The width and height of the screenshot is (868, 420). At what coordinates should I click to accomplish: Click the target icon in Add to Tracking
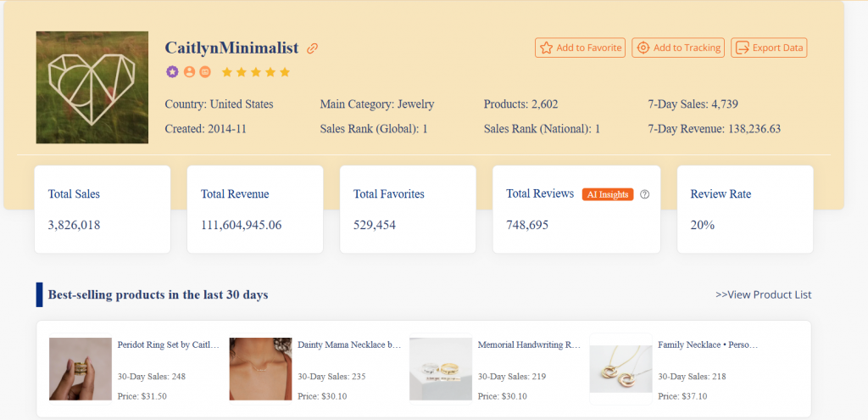tap(643, 48)
